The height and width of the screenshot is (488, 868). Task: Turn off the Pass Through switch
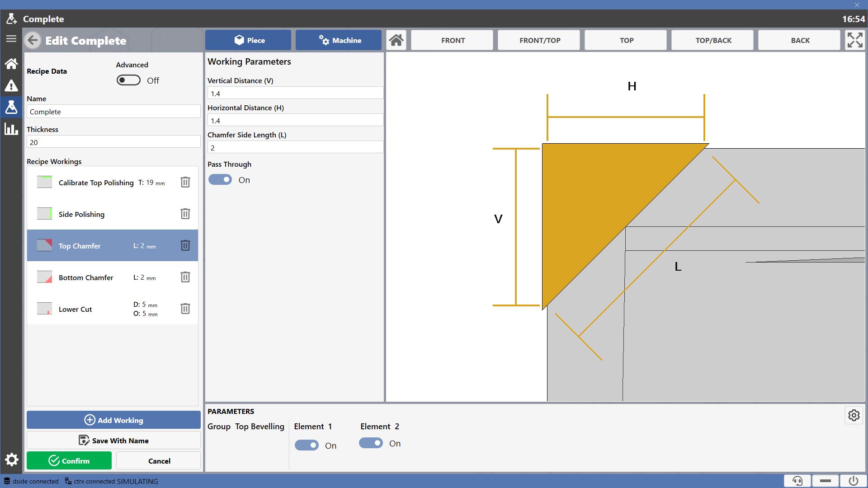(220, 180)
